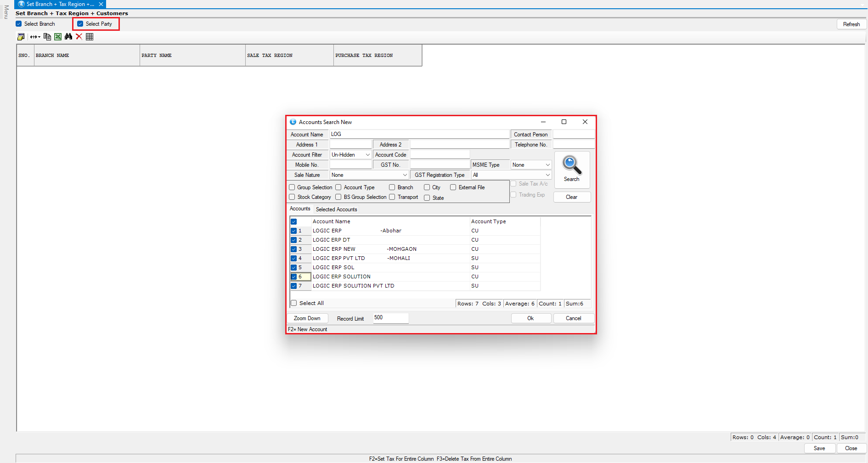Click the first toolbar form-layout icon

21,37
